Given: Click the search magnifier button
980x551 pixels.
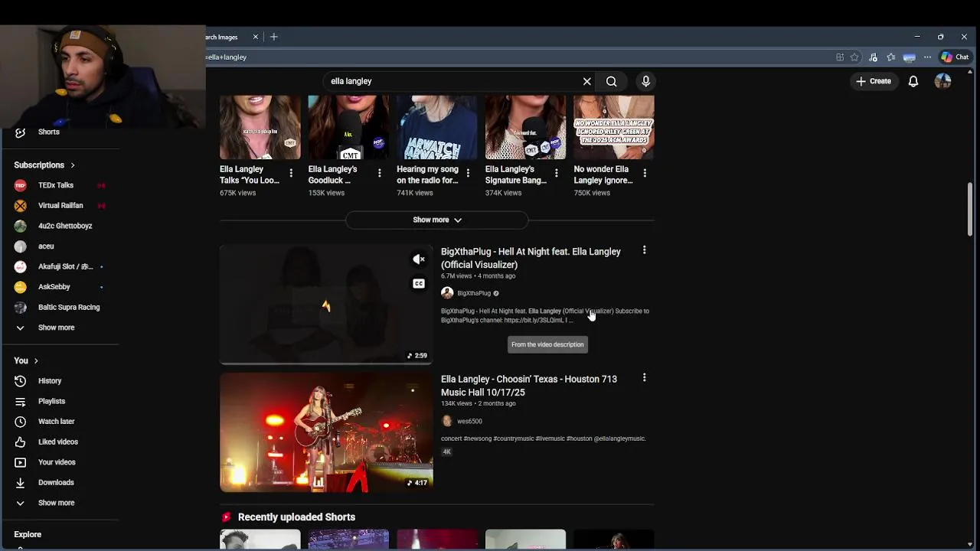Looking at the screenshot, I should pyautogui.click(x=612, y=81).
